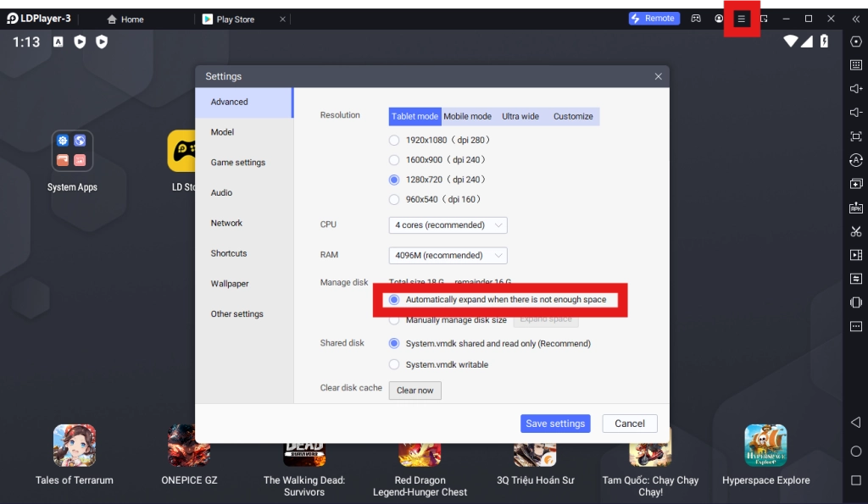This screenshot has height=504, width=868.
Task: Click the APK install icon
Action: [856, 207]
